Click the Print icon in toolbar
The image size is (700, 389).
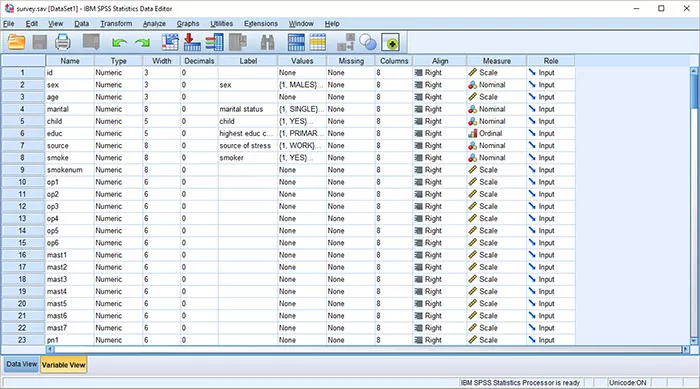pyautogui.click(x=62, y=42)
